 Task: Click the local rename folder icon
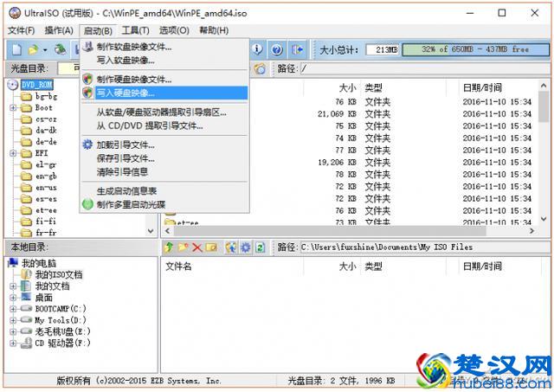pyautogui.click(x=211, y=247)
